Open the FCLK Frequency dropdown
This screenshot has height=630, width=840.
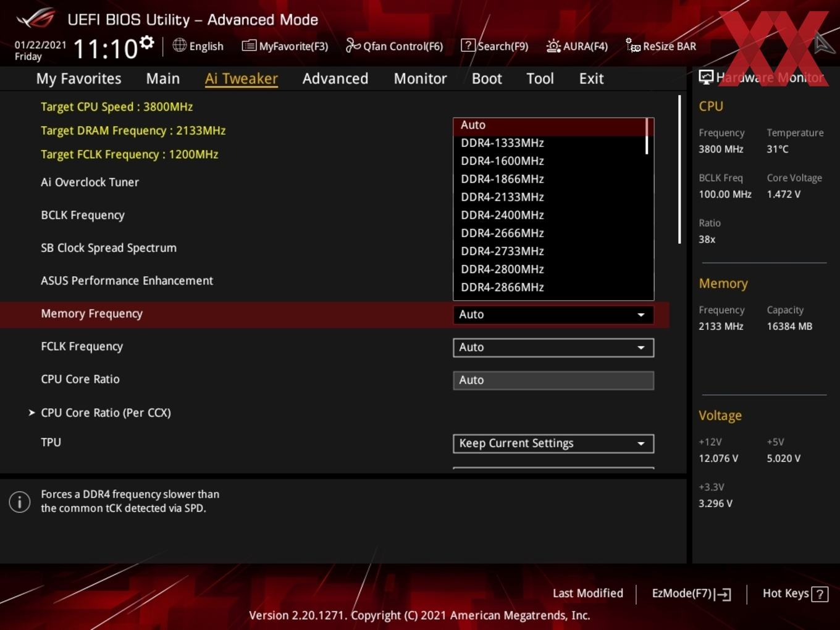[x=553, y=347]
